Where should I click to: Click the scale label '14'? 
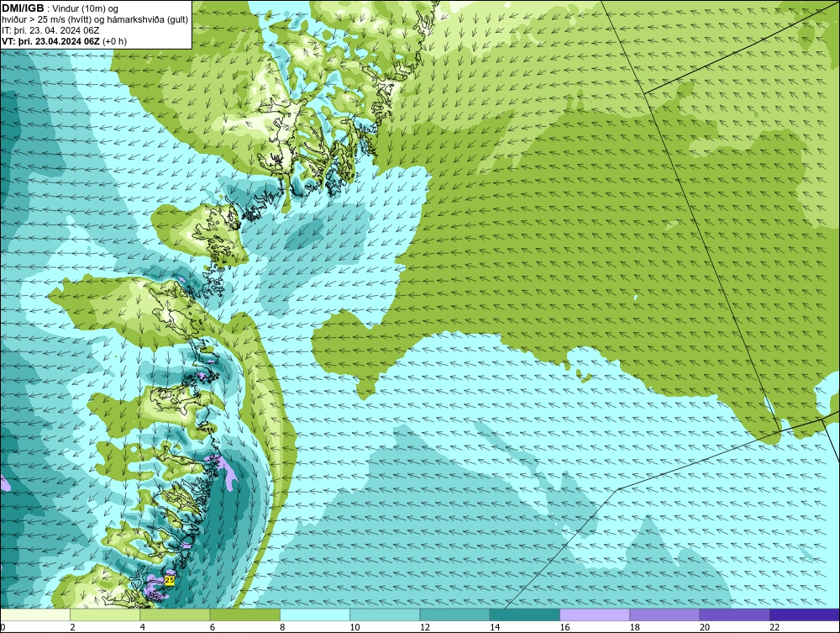[495, 627]
